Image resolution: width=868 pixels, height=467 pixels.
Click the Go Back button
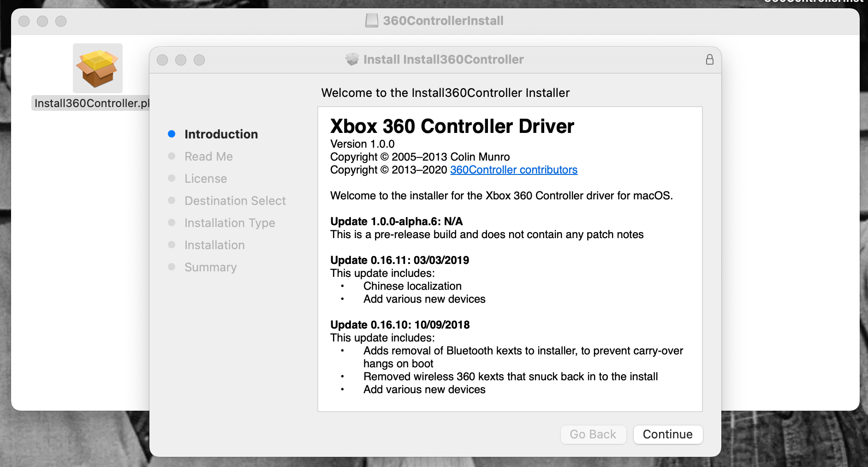pos(593,434)
